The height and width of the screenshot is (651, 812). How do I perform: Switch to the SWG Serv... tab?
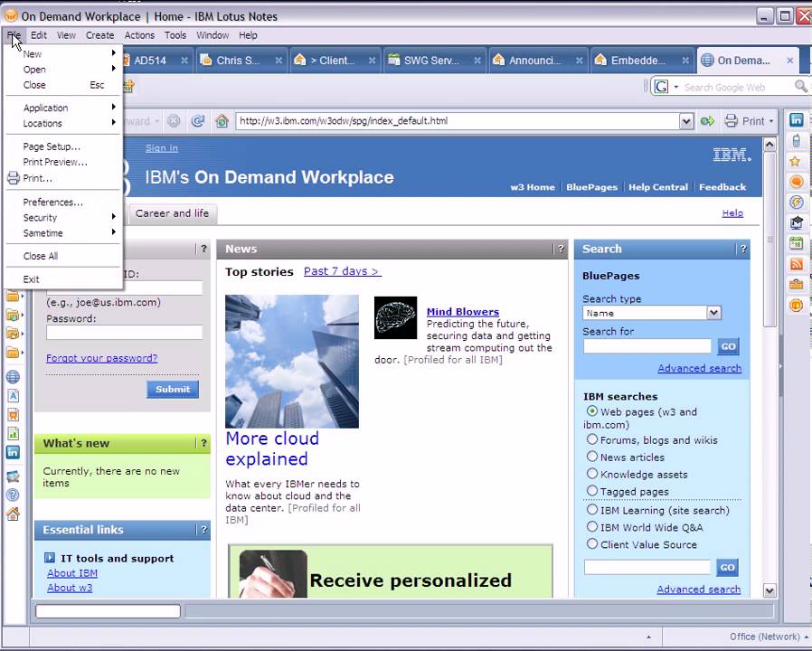(x=434, y=61)
